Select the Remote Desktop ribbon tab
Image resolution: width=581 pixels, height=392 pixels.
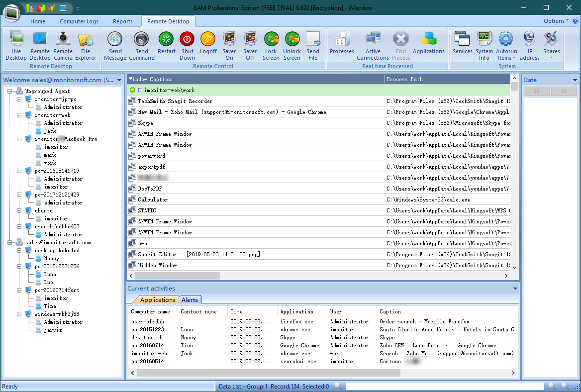click(168, 21)
